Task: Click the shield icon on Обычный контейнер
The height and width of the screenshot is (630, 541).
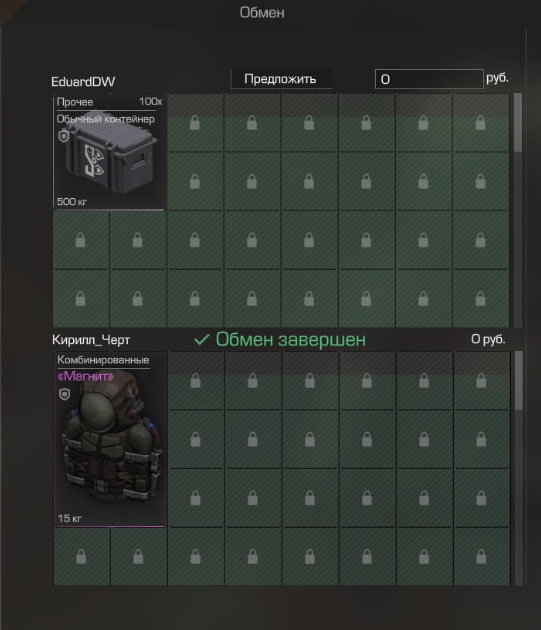Action: pyautogui.click(x=64, y=136)
